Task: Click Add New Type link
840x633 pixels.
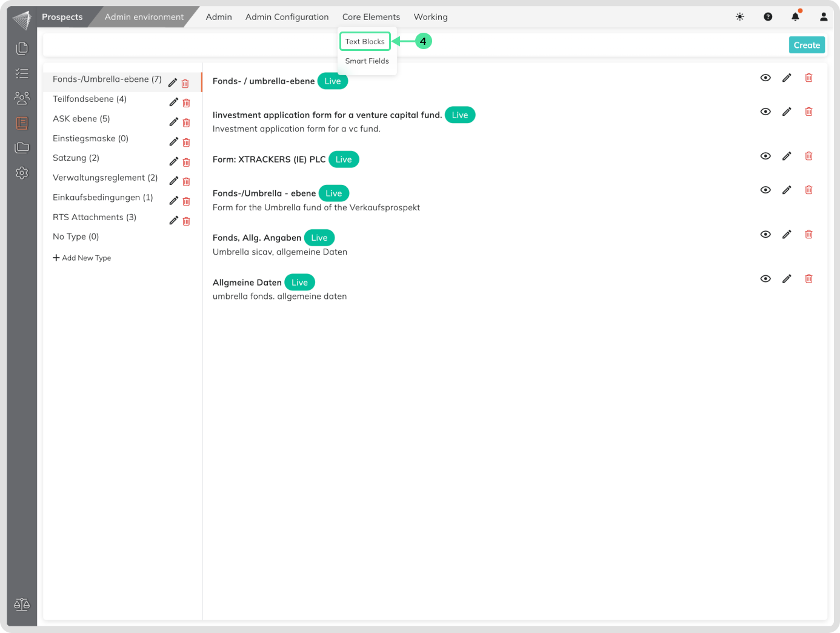Action: (82, 258)
